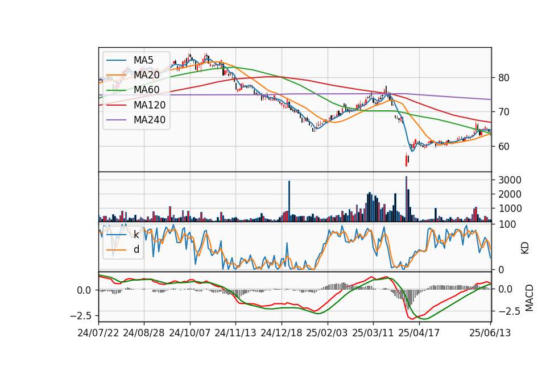546x392 pixels.
Task: Click the lowest red candlestick below 60
Action: 406,160
